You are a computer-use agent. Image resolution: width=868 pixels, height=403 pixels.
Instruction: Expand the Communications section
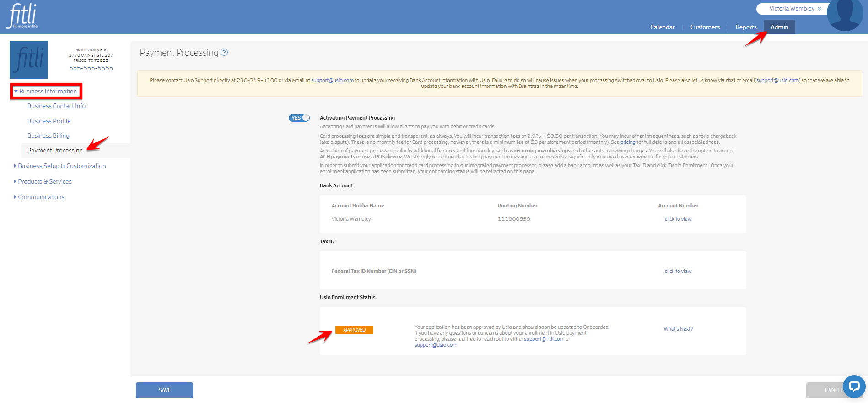coord(39,197)
